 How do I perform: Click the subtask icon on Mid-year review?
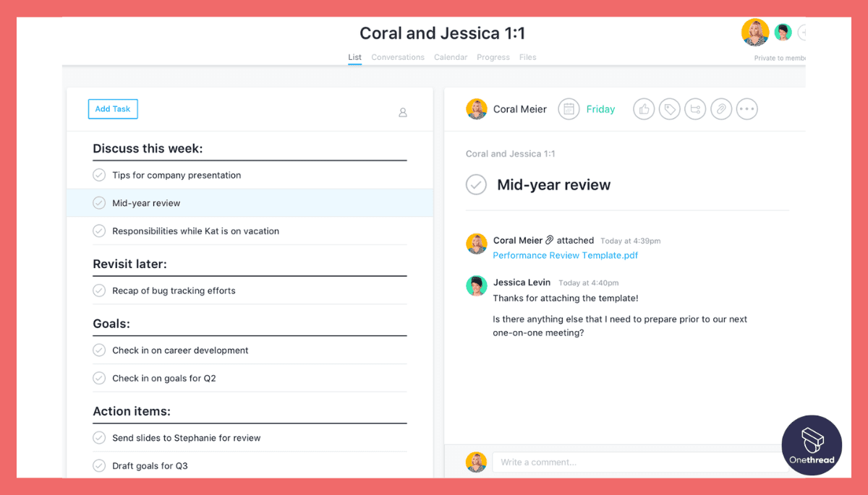click(x=695, y=108)
